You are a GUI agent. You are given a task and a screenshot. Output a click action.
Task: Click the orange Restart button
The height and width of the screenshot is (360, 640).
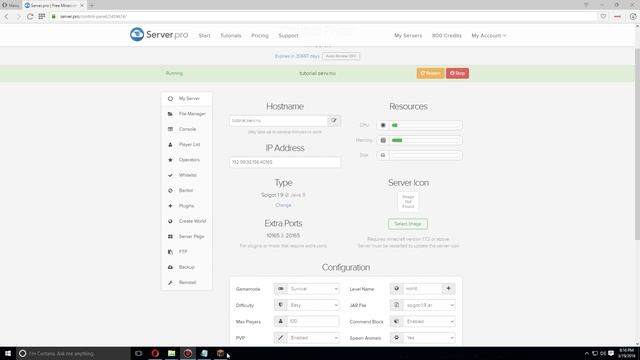point(430,73)
